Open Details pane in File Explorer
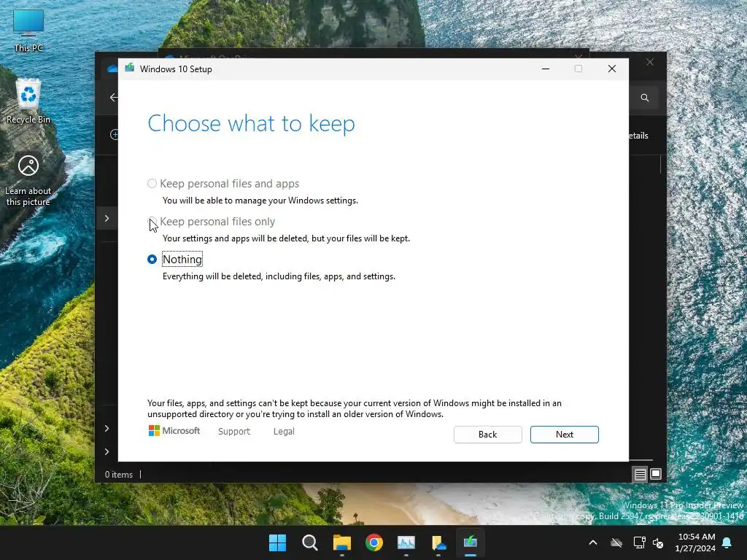This screenshot has width=747, height=560. point(639,136)
